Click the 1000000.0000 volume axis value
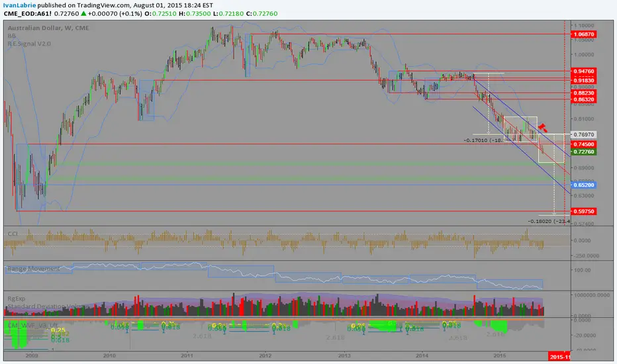The image size is (617, 364). coord(591,295)
